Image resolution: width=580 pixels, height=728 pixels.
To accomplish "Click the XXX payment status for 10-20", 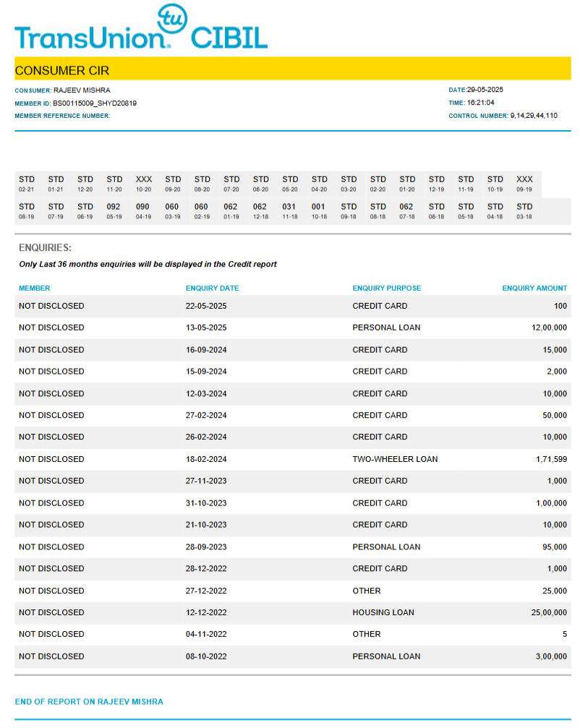I will (143, 179).
